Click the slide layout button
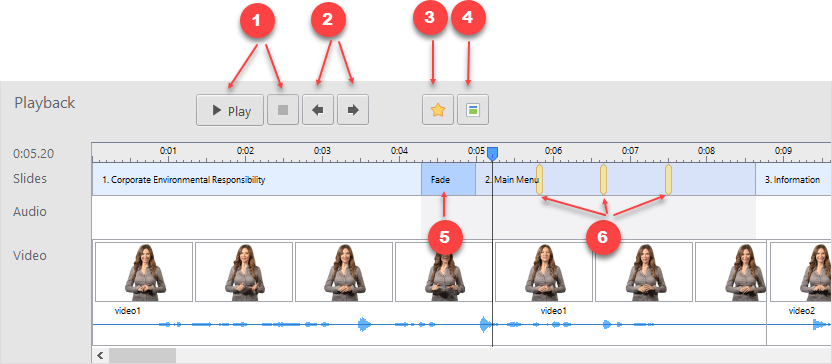 click(473, 110)
